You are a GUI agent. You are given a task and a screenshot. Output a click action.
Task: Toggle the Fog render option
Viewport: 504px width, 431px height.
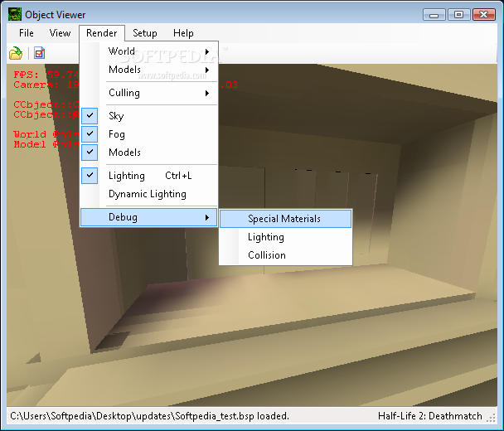(x=148, y=134)
